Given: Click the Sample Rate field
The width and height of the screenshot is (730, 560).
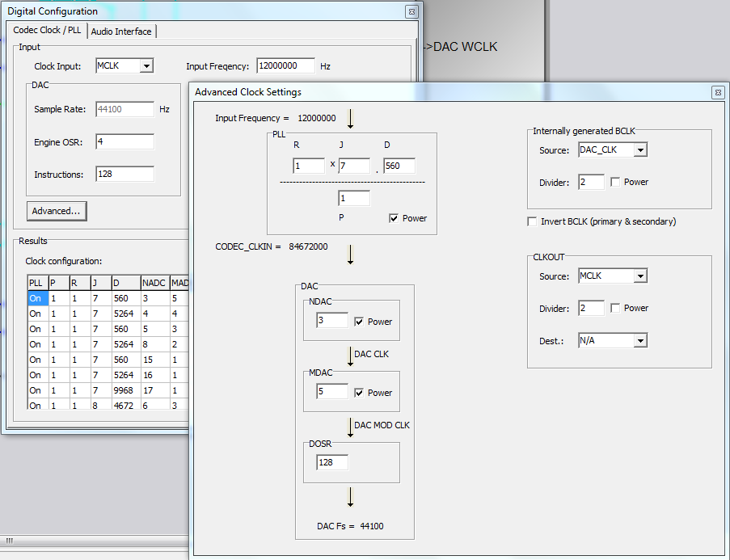Looking at the screenshot, I should (124, 109).
